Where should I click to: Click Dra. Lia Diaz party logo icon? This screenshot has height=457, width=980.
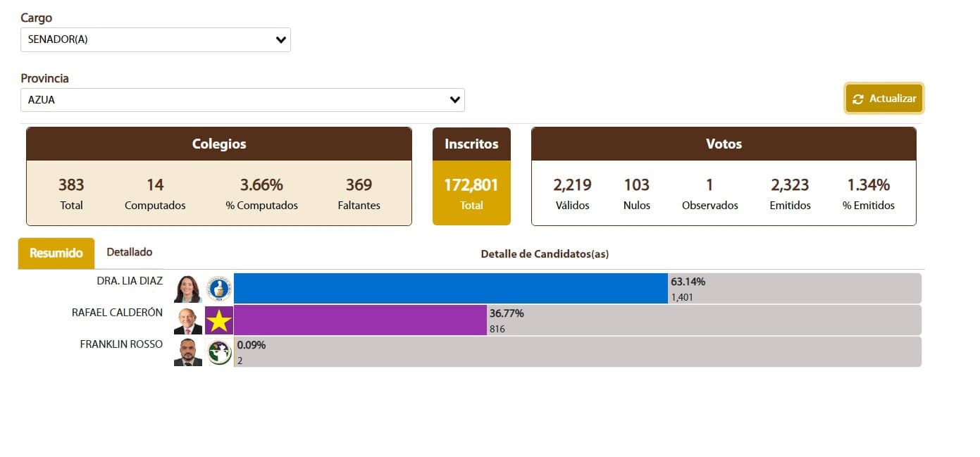[219, 289]
